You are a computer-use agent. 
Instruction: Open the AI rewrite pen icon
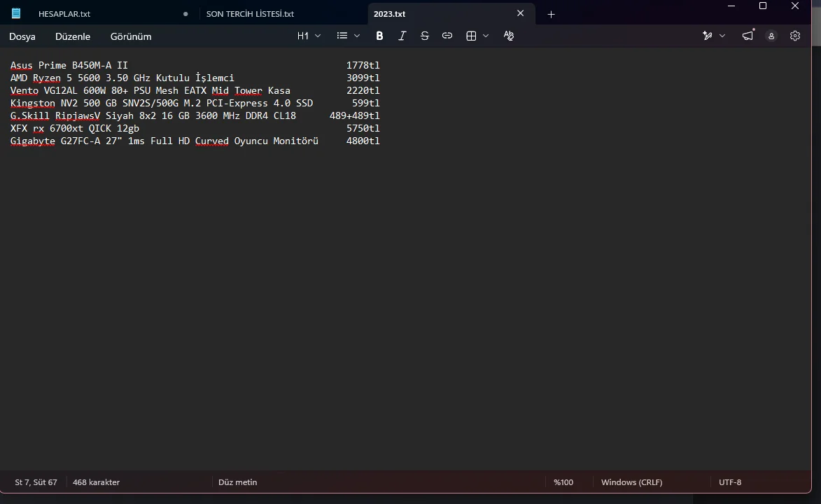coord(708,36)
